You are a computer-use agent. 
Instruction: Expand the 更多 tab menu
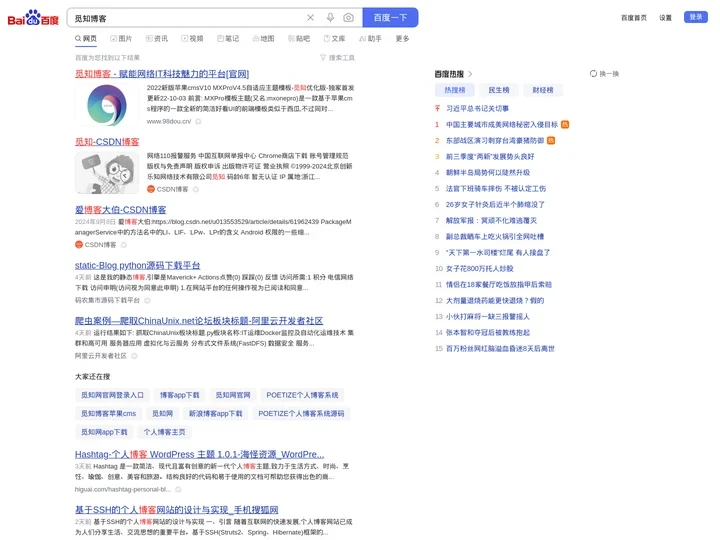tap(403, 39)
